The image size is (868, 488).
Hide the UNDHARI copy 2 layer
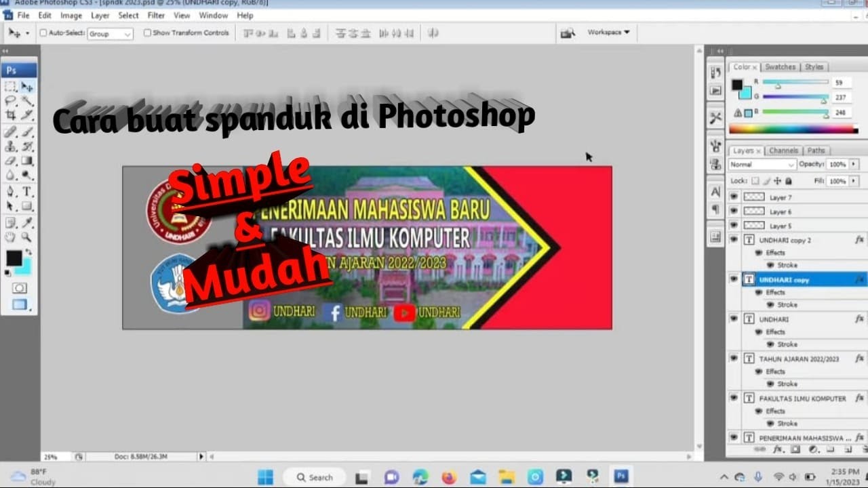733,239
